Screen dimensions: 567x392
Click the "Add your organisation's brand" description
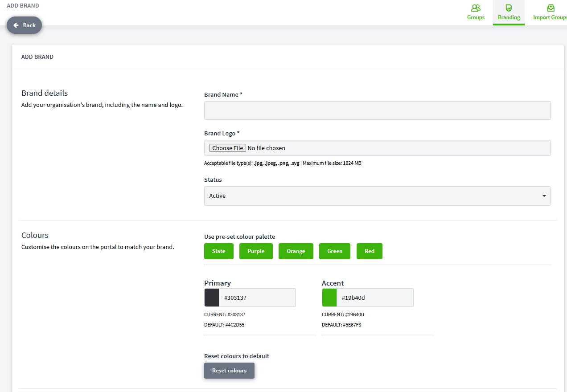tap(102, 105)
